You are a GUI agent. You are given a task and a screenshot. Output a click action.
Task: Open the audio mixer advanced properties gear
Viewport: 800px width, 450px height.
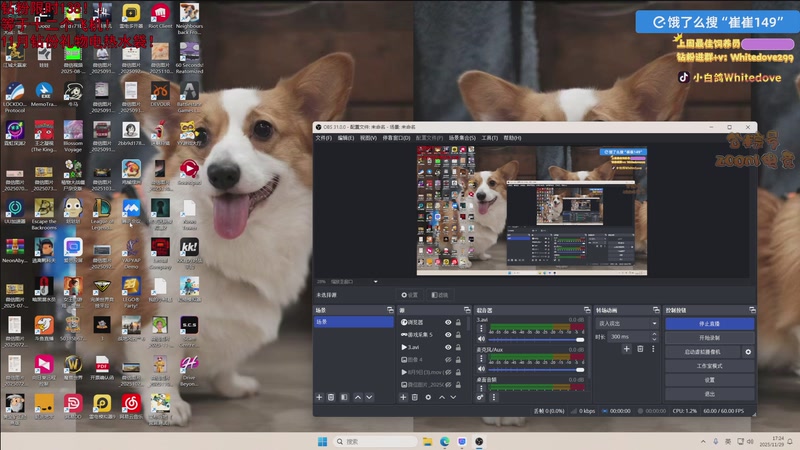481,397
